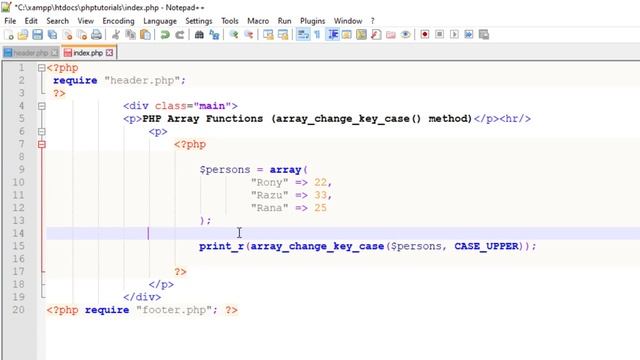The height and width of the screenshot is (360, 640).
Task: Toggle the Indent Guide button
Action: 333,35
